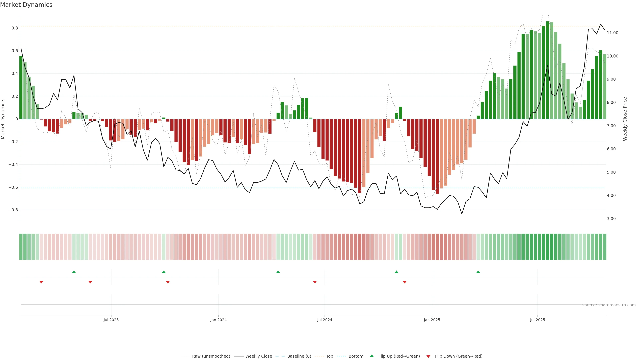Click the Flip Up green triangle legend icon
Viewport: 644px width, 362px height.
(x=372, y=356)
